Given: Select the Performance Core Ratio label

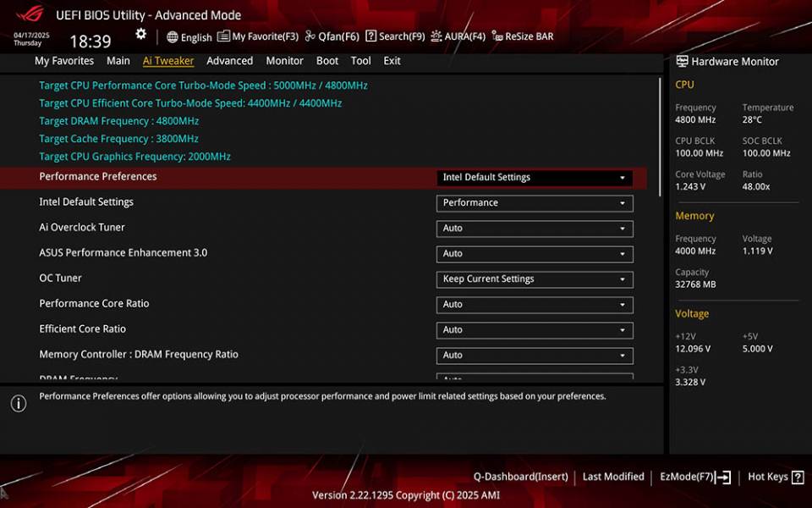Looking at the screenshot, I should [x=94, y=303].
